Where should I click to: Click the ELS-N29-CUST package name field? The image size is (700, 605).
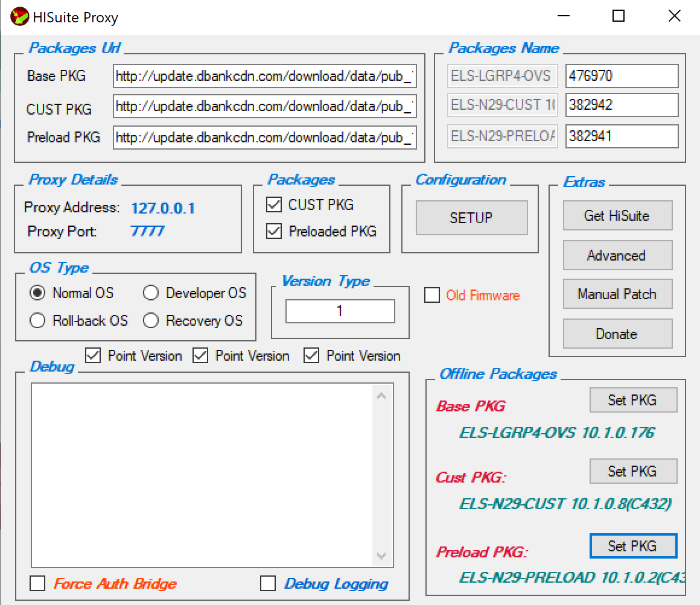point(503,105)
